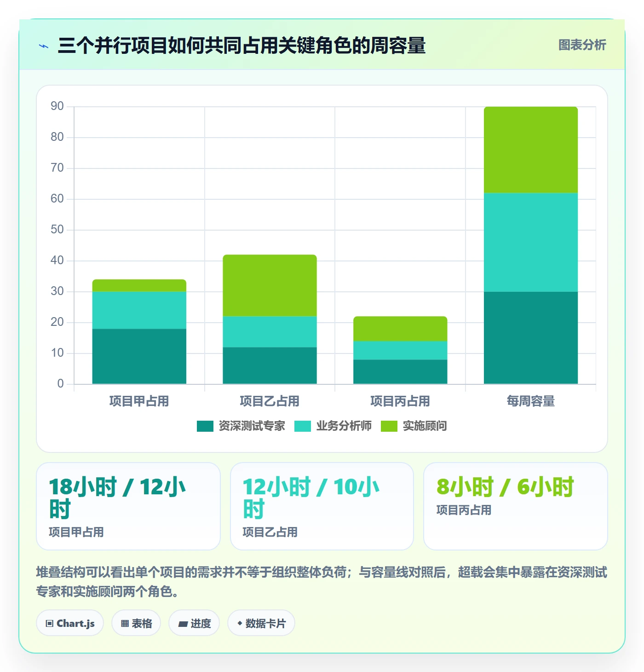The height and width of the screenshot is (672, 644).
Task: Select the 数据卡片 tag chip
Action: [x=261, y=623]
